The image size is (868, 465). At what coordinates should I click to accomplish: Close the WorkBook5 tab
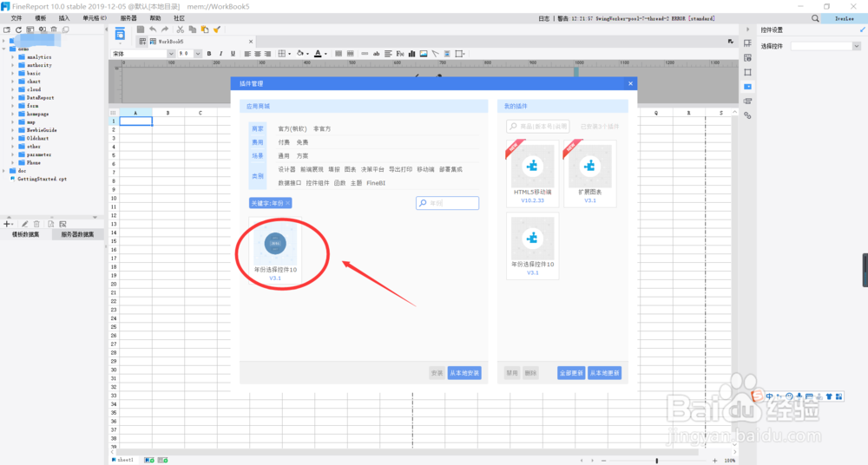click(251, 42)
